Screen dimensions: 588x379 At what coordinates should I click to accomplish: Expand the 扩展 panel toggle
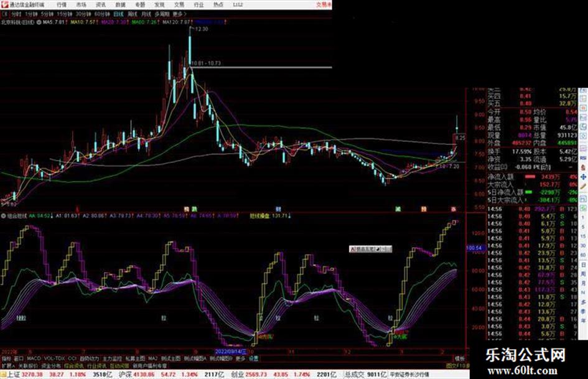pyautogui.click(x=8, y=365)
